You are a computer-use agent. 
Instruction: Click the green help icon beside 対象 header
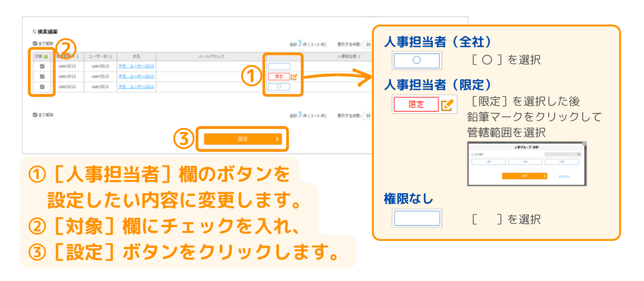tap(46, 57)
